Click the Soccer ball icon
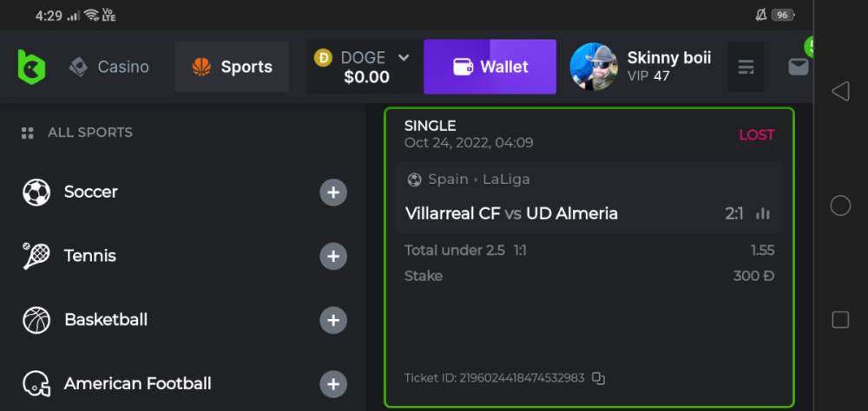 click(x=36, y=192)
